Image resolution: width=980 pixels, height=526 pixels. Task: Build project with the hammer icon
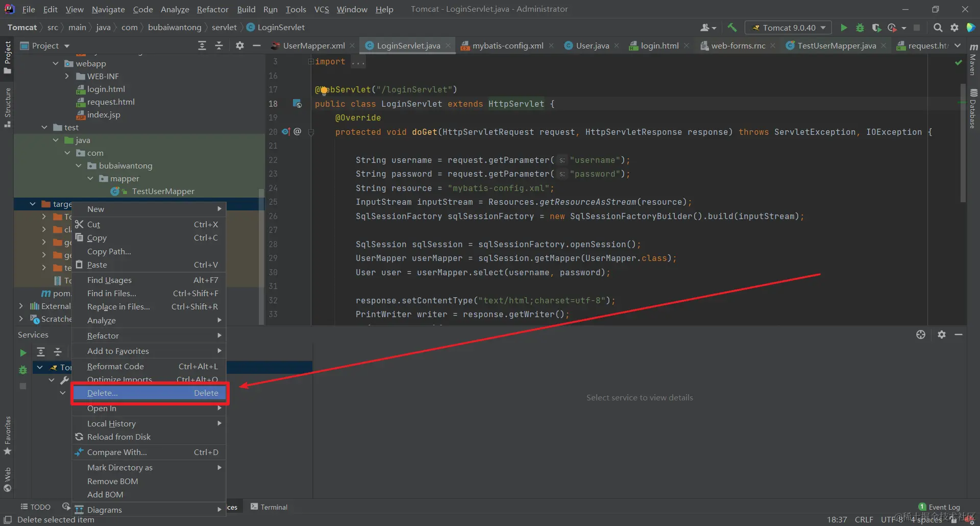coord(732,28)
